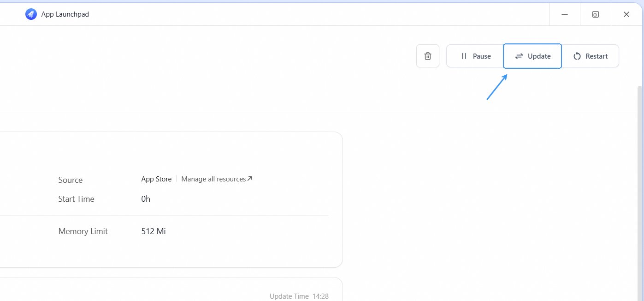
Task: Click the circular arrow Restart icon
Action: coord(577,56)
